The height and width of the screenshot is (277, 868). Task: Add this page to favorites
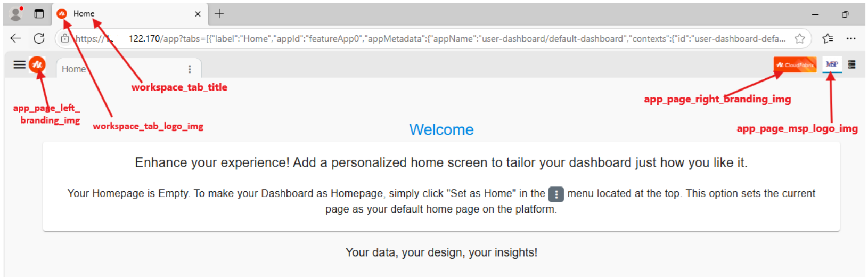click(799, 38)
